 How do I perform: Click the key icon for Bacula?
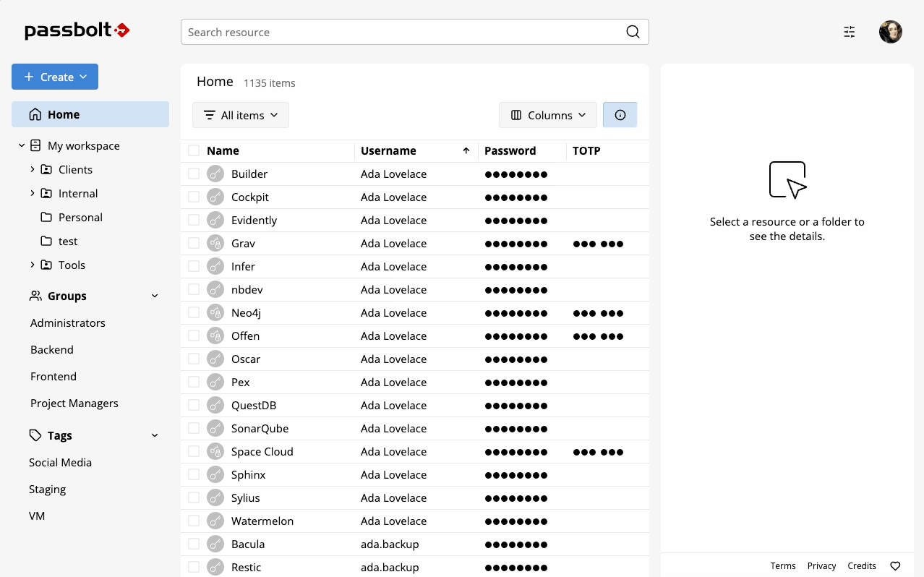click(x=215, y=544)
